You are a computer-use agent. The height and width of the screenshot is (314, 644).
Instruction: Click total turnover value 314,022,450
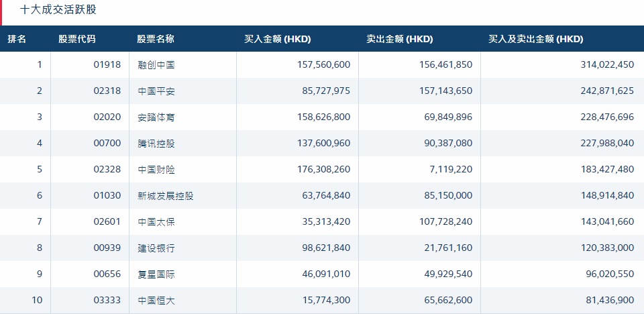600,65
